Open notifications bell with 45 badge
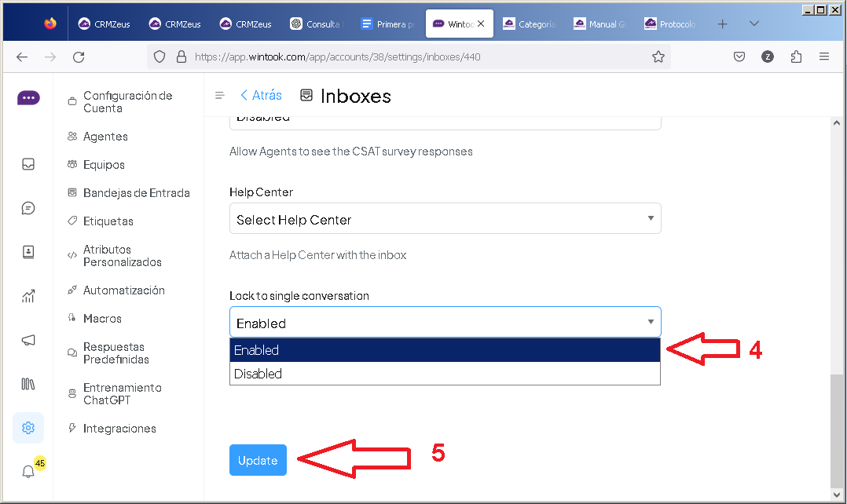 point(28,471)
